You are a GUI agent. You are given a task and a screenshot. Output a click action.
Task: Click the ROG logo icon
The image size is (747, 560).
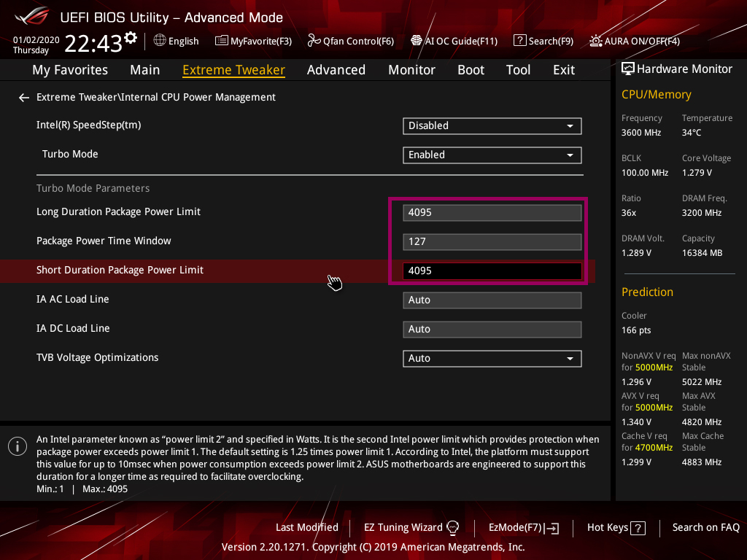tap(31, 16)
